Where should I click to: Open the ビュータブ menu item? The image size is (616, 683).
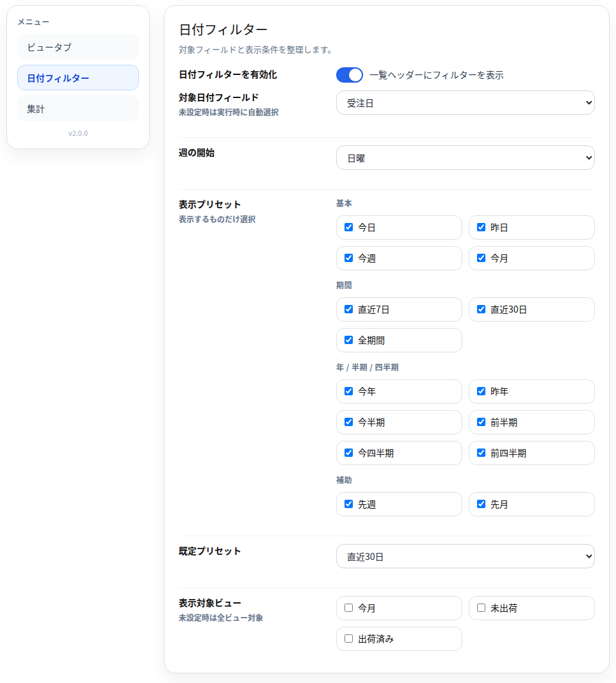(78, 47)
